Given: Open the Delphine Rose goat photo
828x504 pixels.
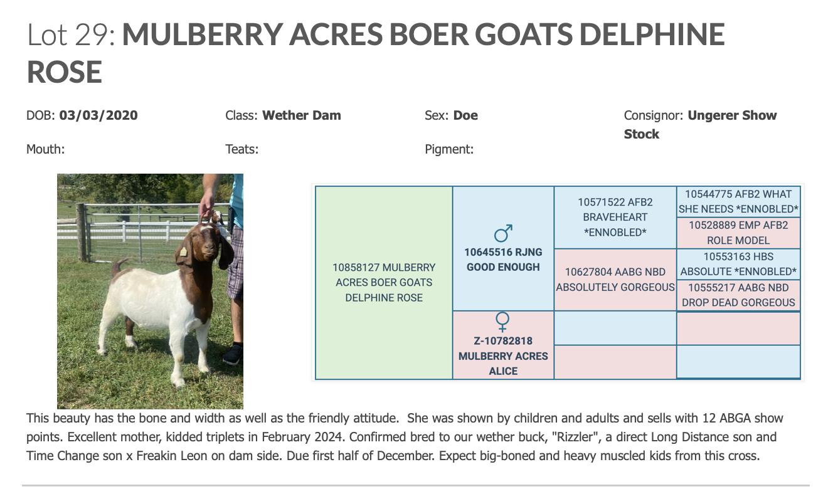Looking at the screenshot, I should [150, 291].
